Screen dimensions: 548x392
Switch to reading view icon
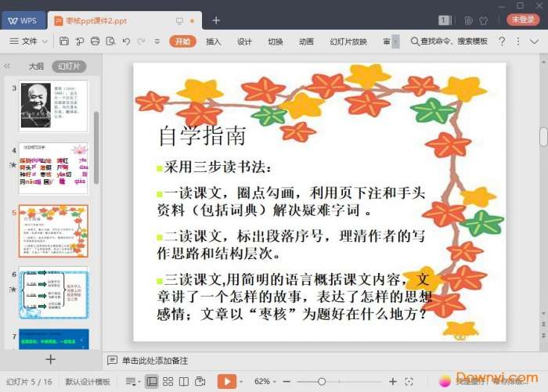(184, 382)
